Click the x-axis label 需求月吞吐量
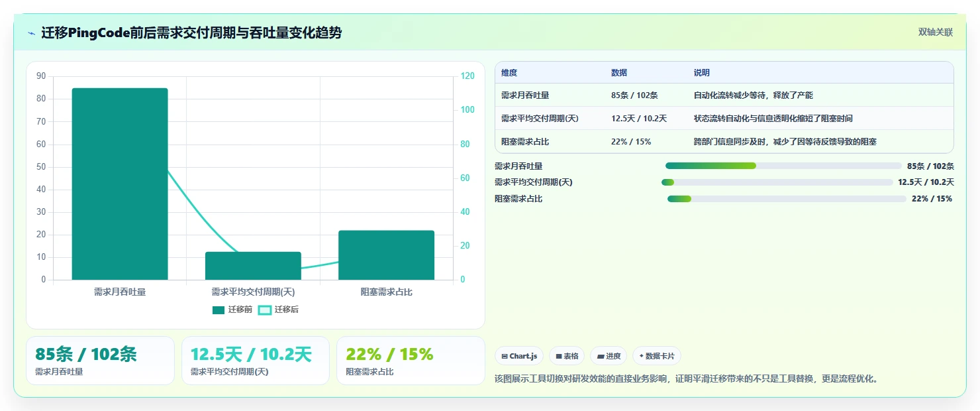The image size is (980, 411). tap(120, 292)
